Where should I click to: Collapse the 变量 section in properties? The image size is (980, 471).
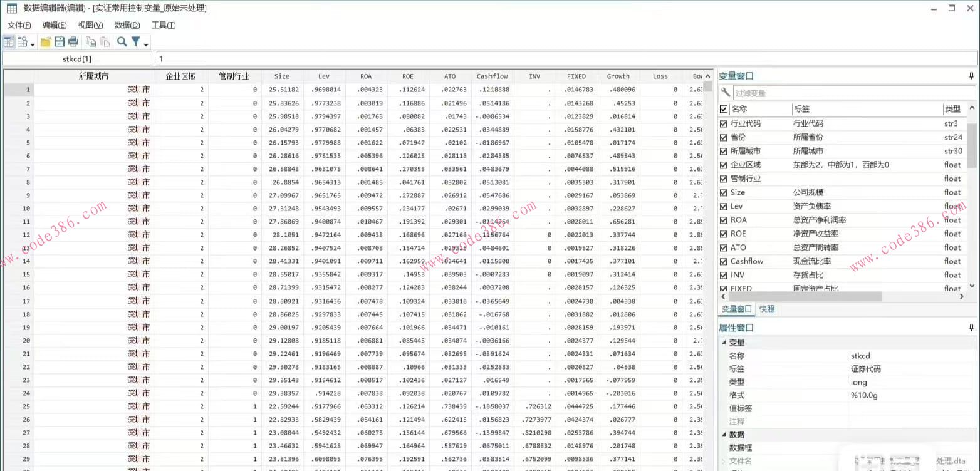point(724,343)
